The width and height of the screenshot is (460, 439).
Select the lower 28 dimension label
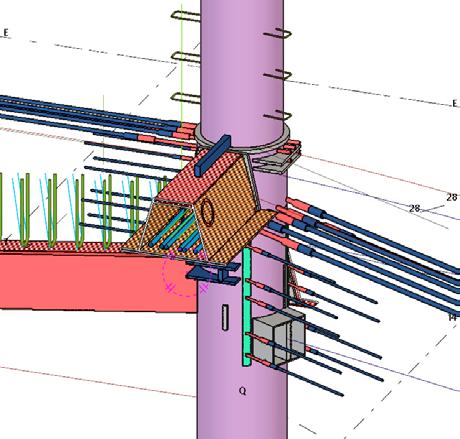pyautogui.click(x=414, y=209)
